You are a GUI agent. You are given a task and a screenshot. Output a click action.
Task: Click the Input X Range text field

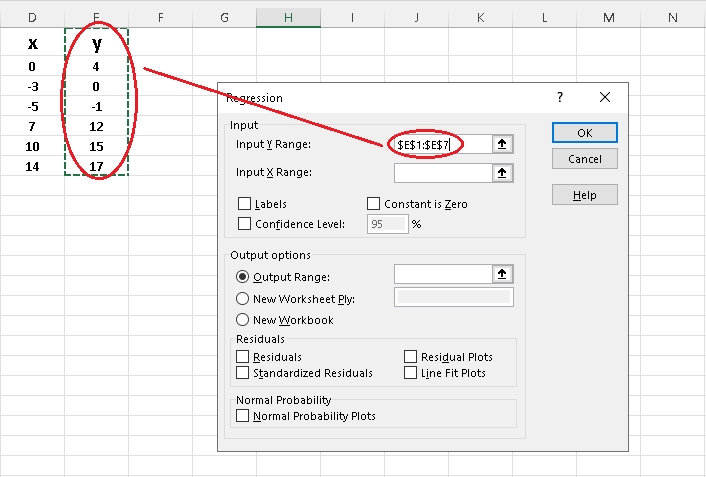coord(444,173)
